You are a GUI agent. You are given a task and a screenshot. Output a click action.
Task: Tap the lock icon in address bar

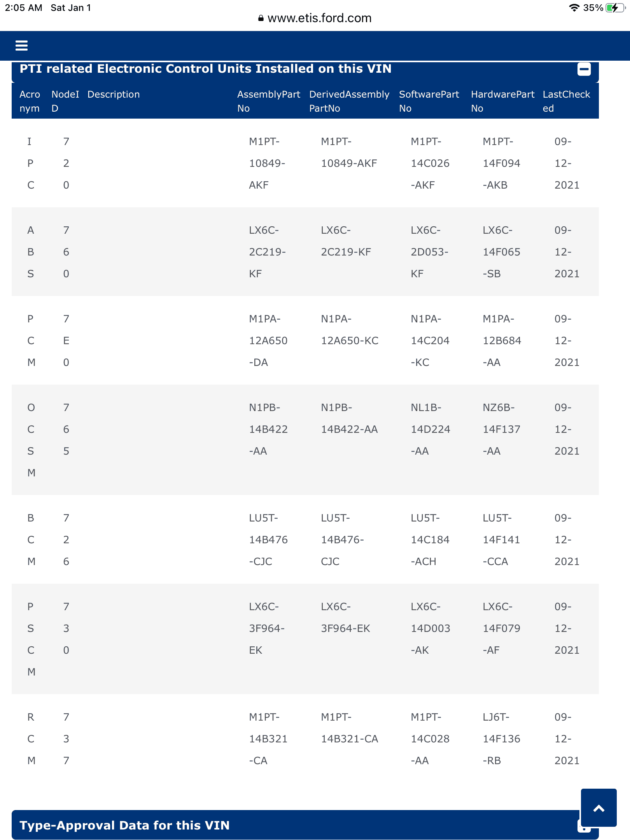click(261, 18)
